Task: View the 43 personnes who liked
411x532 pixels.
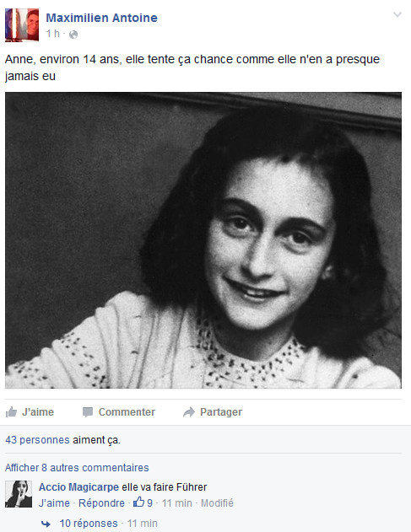Action: (37, 440)
